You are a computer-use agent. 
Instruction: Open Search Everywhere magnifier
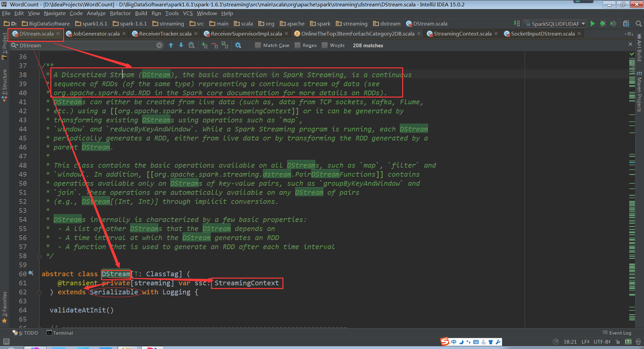point(639,23)
